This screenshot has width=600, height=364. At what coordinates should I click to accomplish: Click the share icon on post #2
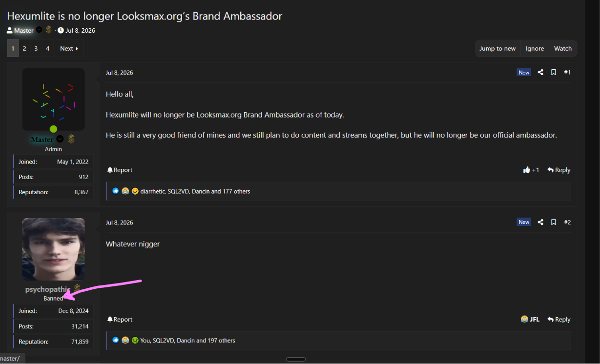(540, 222)
